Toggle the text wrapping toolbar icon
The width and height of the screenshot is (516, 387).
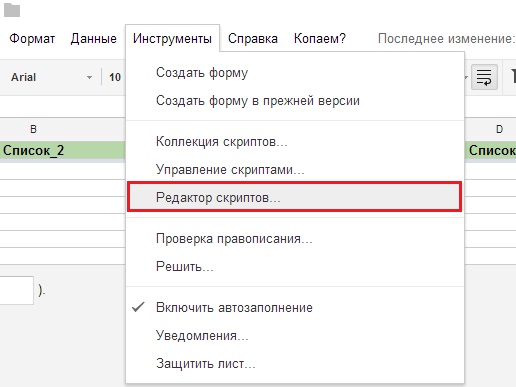click(484, 77)
